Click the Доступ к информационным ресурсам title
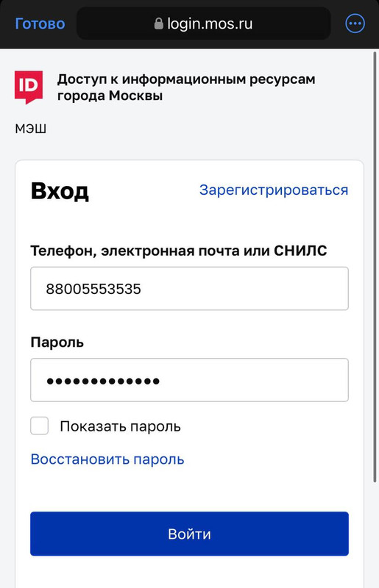Image resolution: width=379 pixels, height=588 pixels. tap(186, 79)
